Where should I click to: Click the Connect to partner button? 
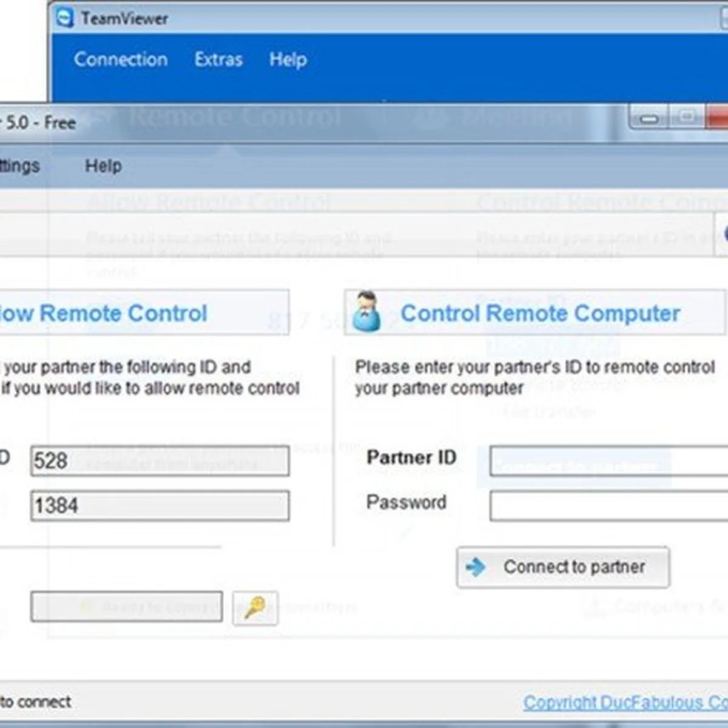(x=563, y=567)
